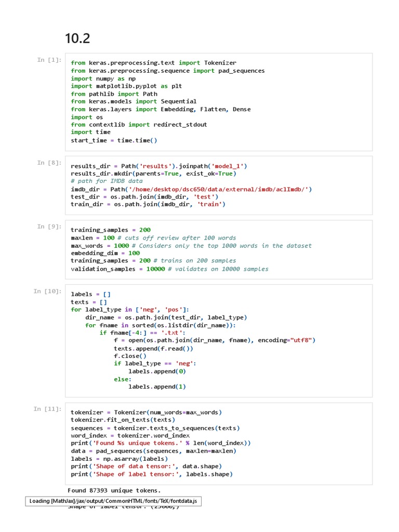Click the "if label_type == 'neg'" line
Screen dimensions: 399x532
tap(155, 363)
